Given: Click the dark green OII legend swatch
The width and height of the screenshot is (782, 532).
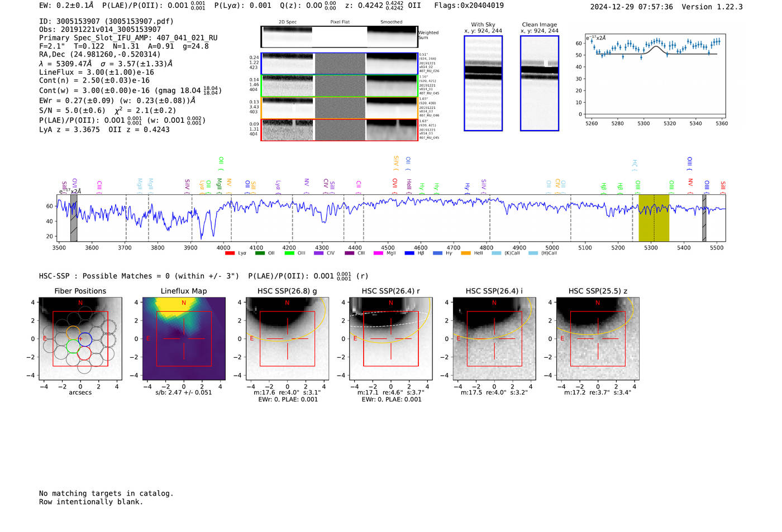Looking at the screenshot, I should (260, 253).
